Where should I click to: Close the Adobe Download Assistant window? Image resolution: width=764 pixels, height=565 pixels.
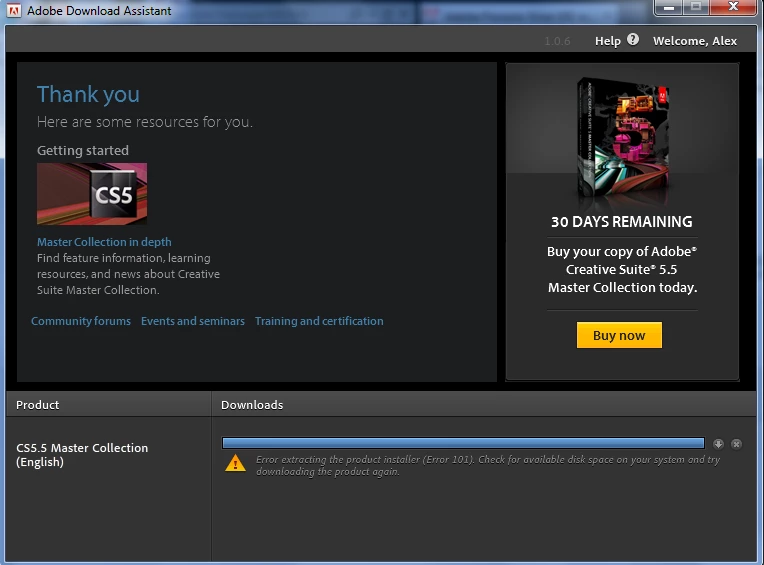click(733, 7)
